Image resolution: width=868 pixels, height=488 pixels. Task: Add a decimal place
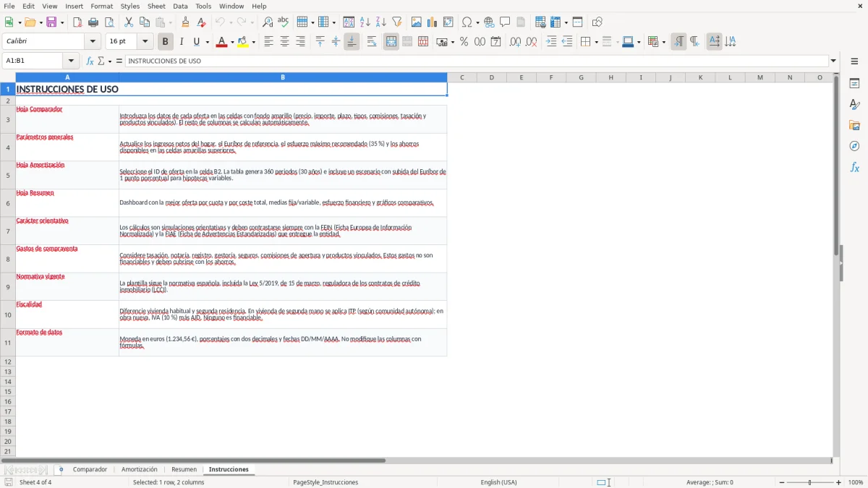(515, 42)
